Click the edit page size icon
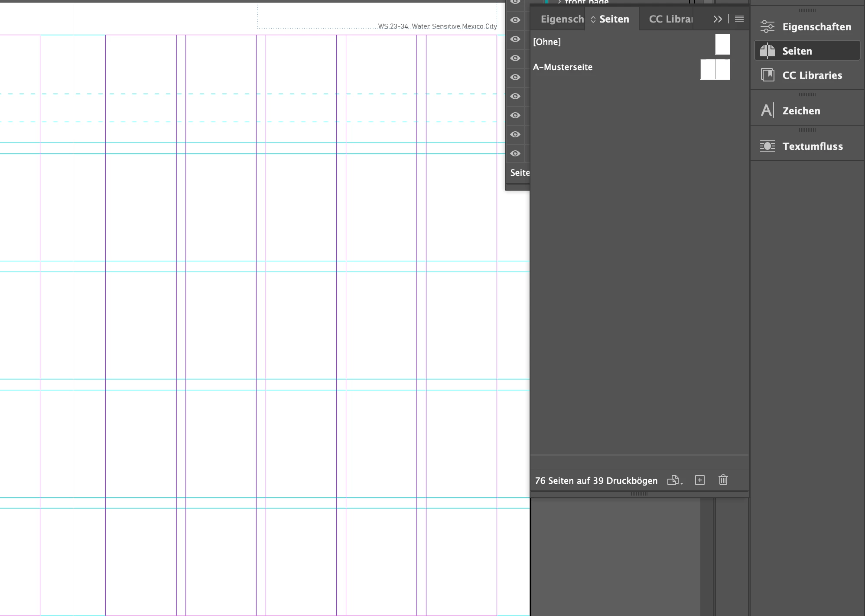The width and height of the screenshot is (865, 616). [674, 480]
